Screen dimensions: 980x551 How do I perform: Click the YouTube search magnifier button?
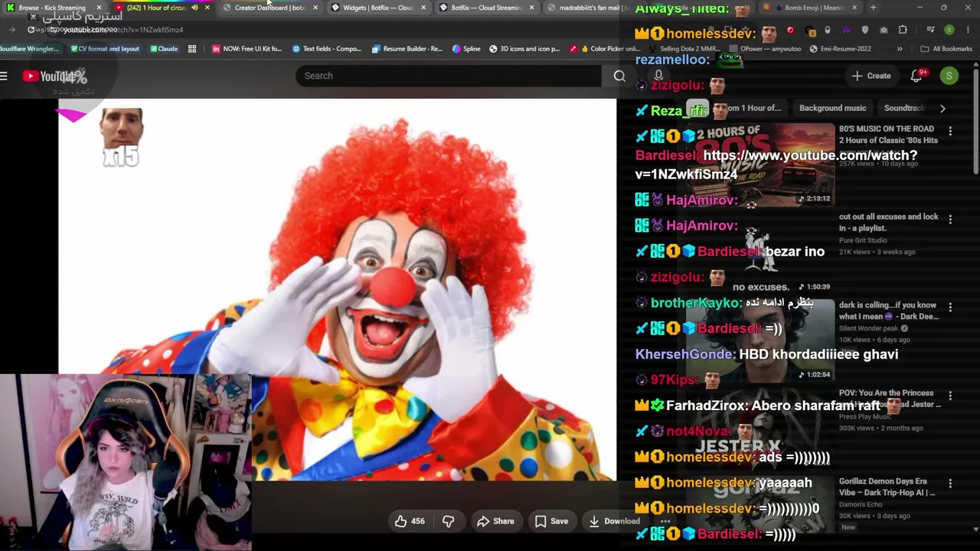619,76
